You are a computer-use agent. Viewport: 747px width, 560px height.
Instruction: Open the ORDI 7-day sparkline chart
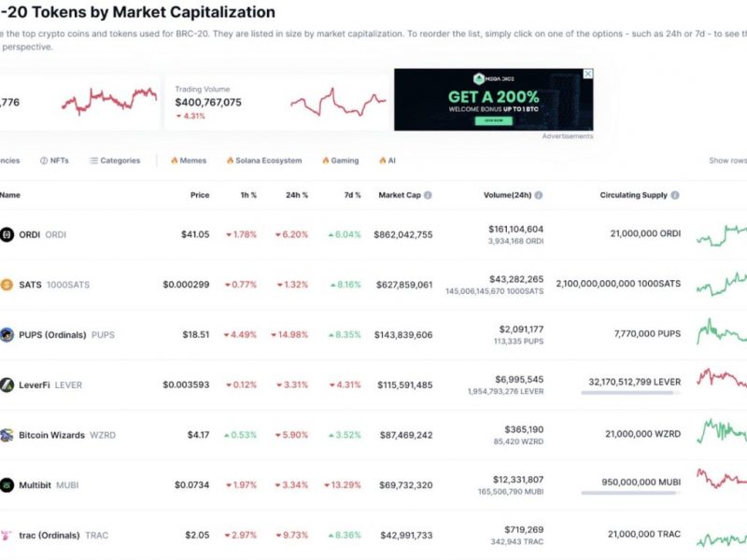tap(721, 235)
